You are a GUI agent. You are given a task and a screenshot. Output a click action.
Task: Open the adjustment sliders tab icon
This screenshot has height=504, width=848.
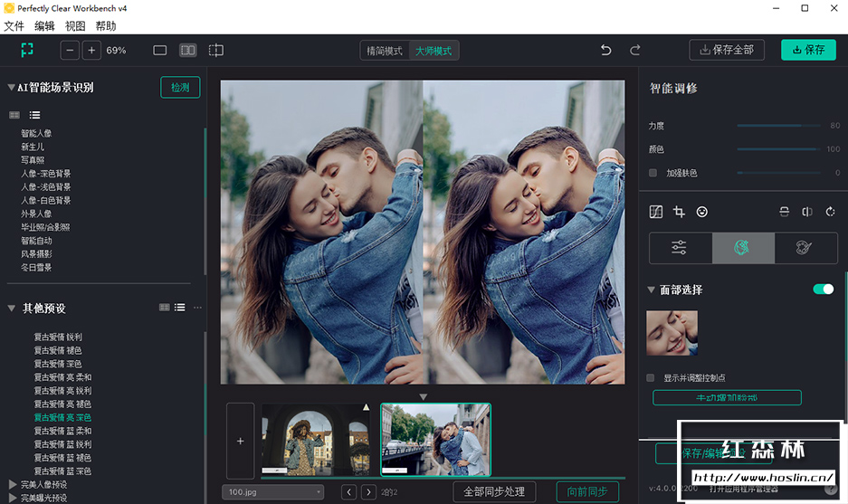[x=680, y=248]
